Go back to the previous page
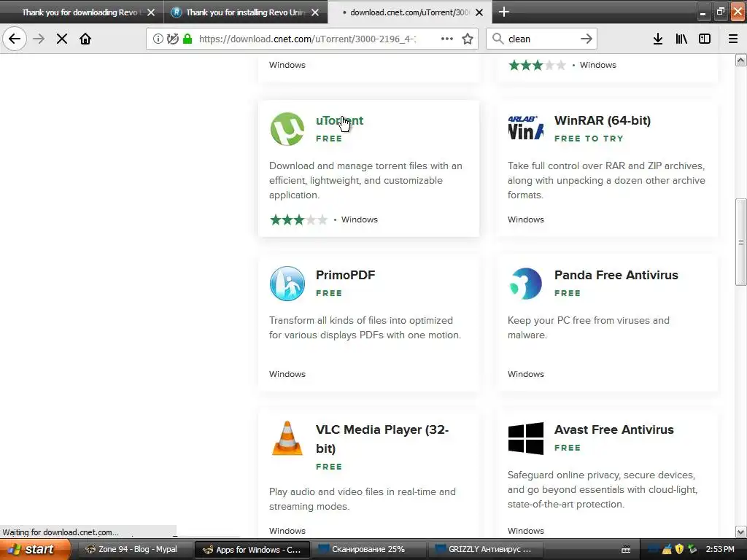747x560 pixels. point(15,39)
